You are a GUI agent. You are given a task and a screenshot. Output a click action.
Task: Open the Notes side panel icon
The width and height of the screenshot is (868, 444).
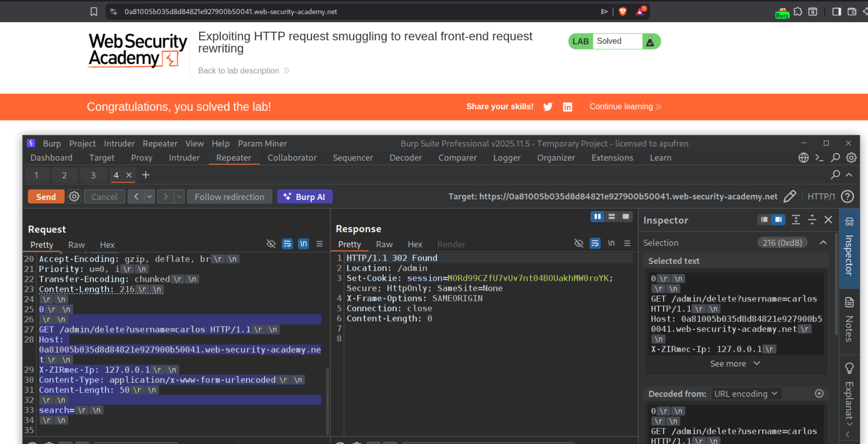pyautogui.click(x=849, y=302)
